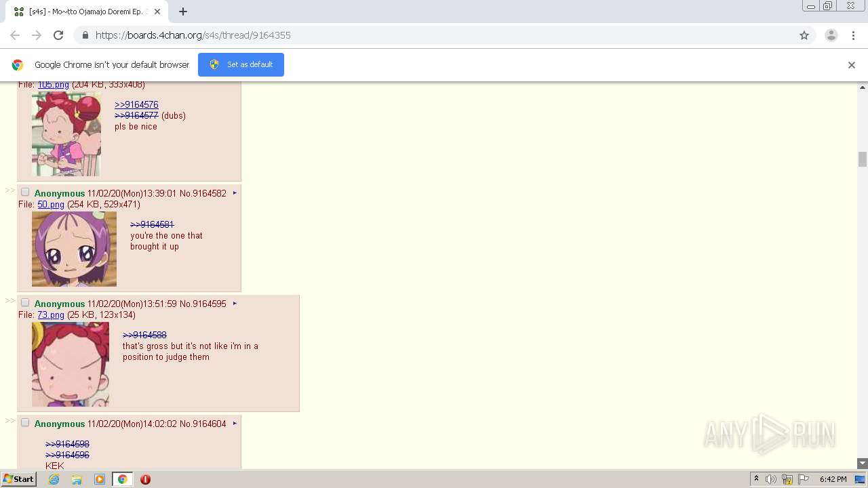This screenshot has height=488, width=868.
Task: Click the scrollbar down arrow
Action: click(863, 464)
